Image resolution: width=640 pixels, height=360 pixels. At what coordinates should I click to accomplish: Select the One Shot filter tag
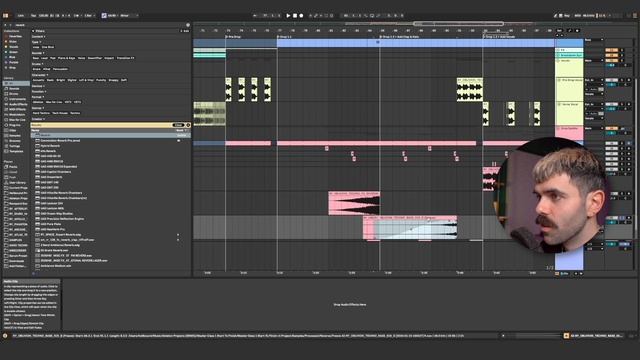[x=48, y=47]
